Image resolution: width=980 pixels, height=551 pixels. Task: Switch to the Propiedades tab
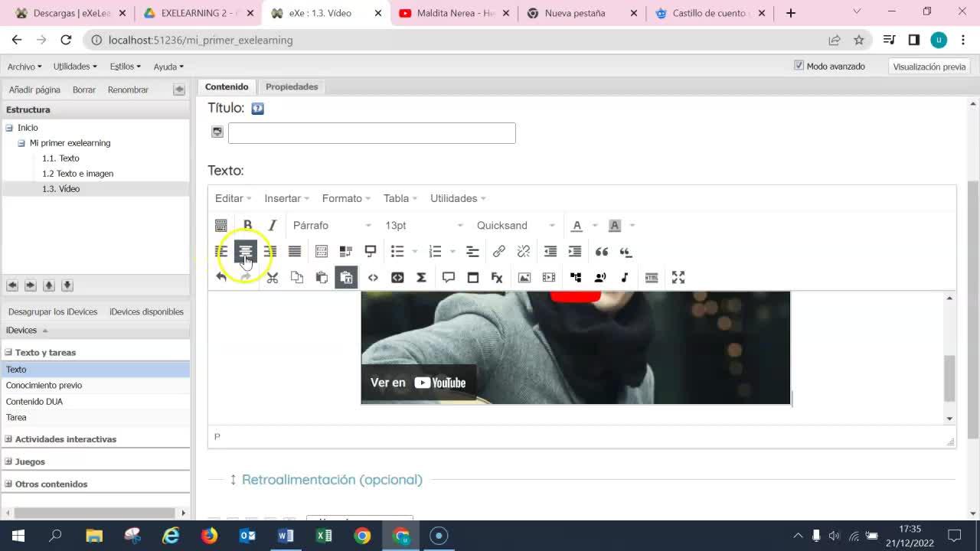tap(292, 86)
